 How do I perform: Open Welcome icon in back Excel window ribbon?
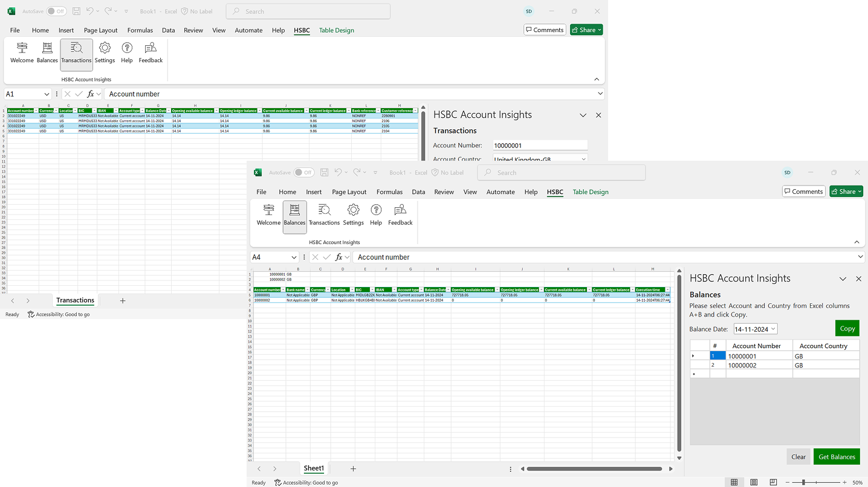tap(22, 53)
